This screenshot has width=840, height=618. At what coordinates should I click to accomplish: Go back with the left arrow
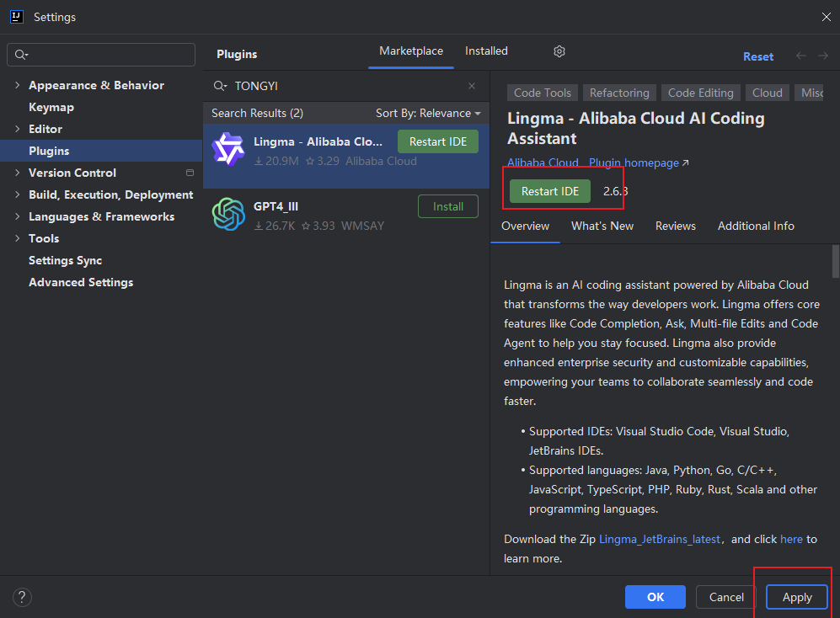801,56
